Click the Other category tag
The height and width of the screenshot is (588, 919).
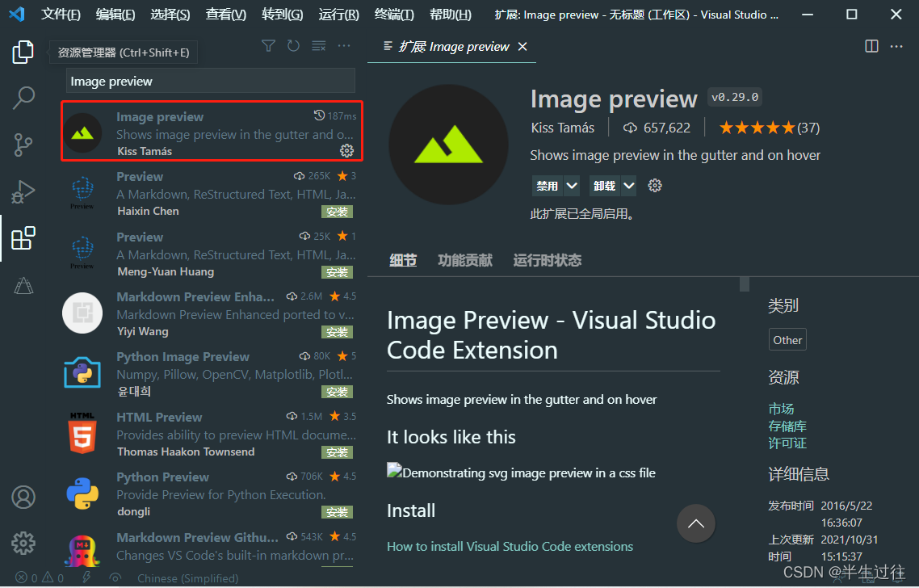[787, 340]
